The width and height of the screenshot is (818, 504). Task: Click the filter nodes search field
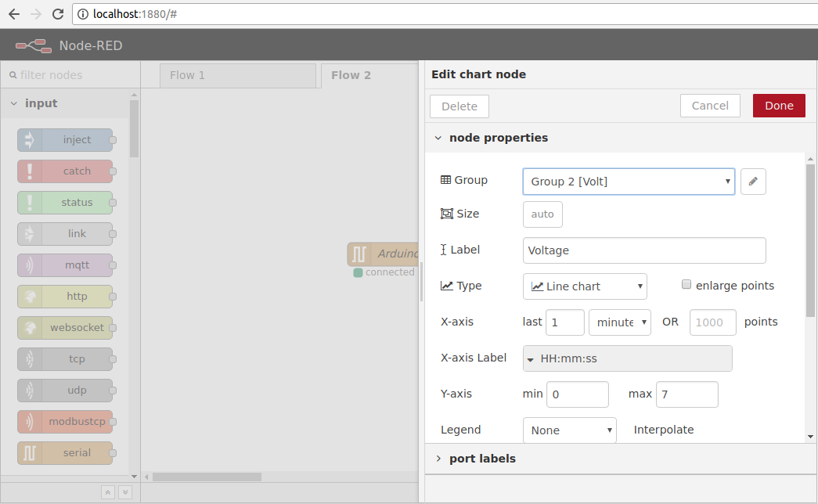pyautogui.click(x=70, y=75)
